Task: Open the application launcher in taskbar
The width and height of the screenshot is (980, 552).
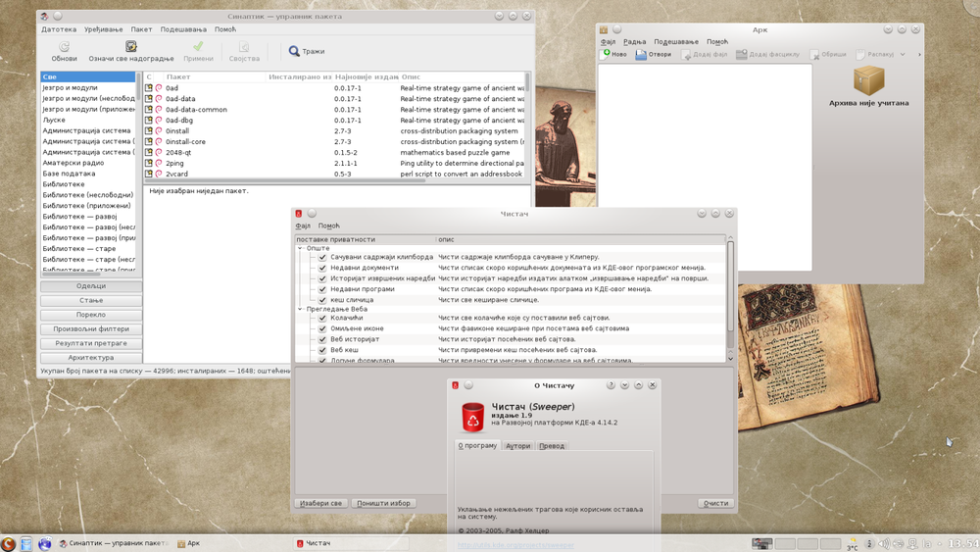Action: click(8, 543)
